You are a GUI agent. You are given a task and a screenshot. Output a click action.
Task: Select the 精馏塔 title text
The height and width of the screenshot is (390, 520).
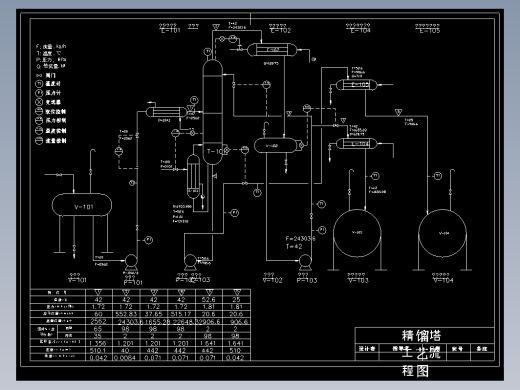pos(421,336)
